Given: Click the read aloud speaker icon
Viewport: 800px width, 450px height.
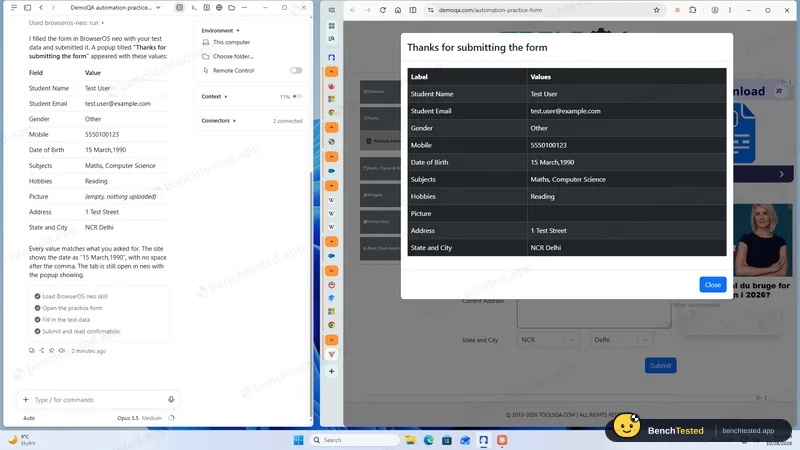Looking at the screenshot, I should click(x=62, y=351).
